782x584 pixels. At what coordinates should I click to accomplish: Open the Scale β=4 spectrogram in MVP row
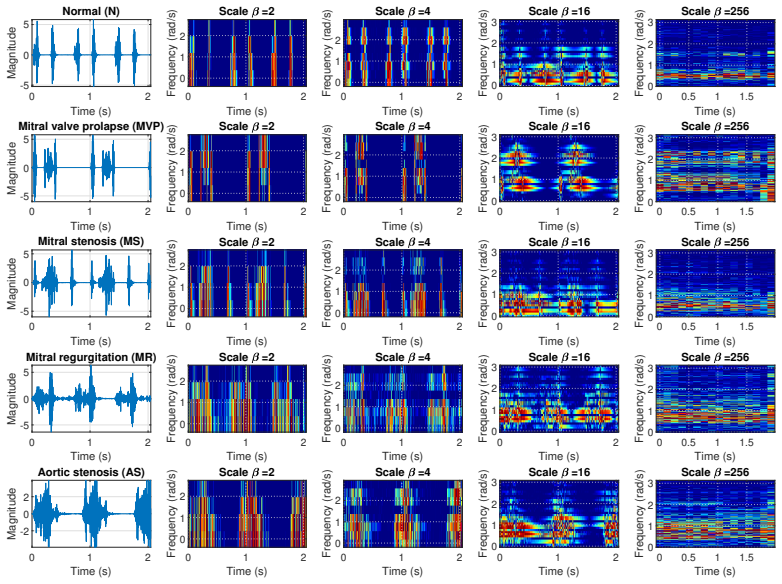point(403,169)
